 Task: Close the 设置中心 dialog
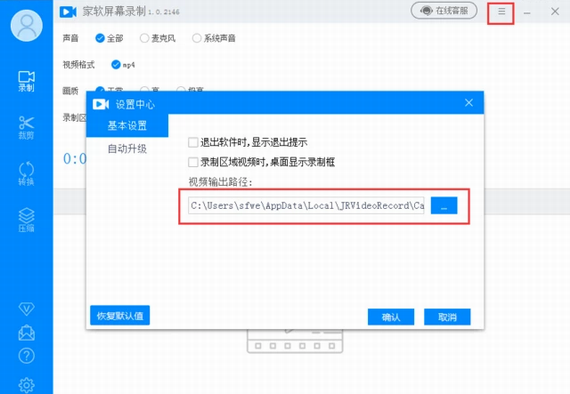click(469, 103)
